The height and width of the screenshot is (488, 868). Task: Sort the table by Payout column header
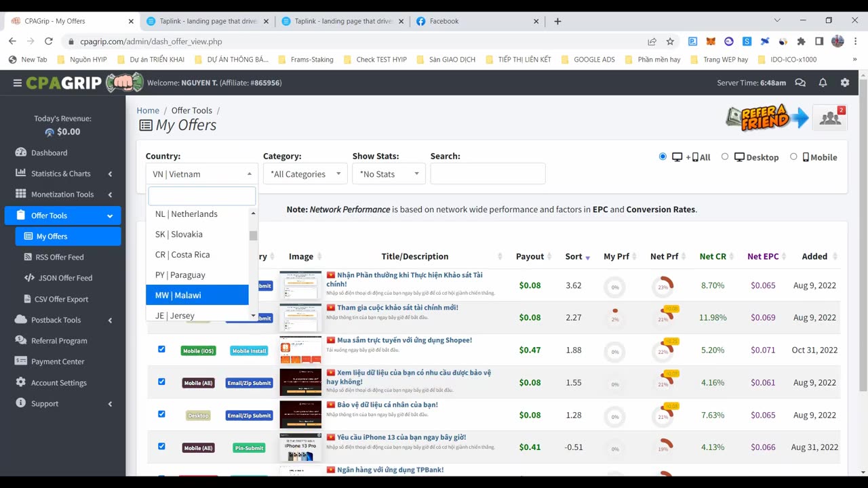pos(530,256)
